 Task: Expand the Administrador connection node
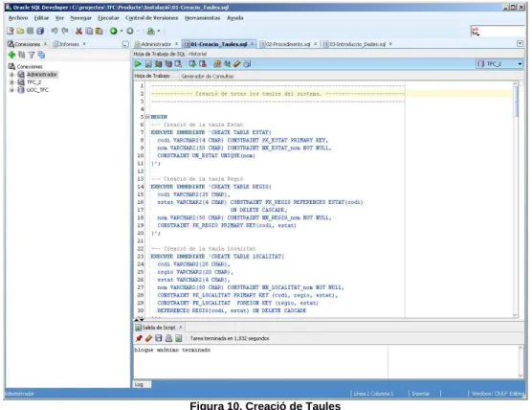pos(11,75)
